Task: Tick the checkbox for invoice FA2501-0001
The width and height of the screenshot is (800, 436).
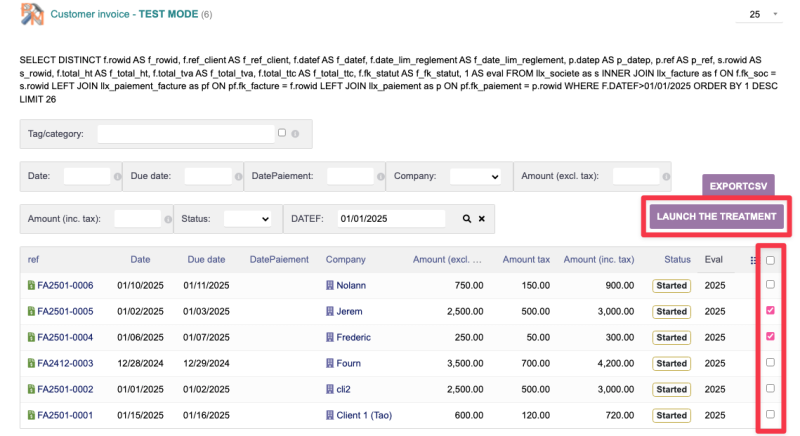Action: coord(769,414)
